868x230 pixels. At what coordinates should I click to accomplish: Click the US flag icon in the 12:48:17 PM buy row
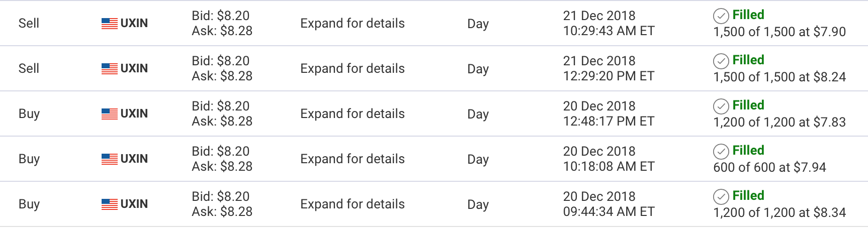click(x=109, y=114)
